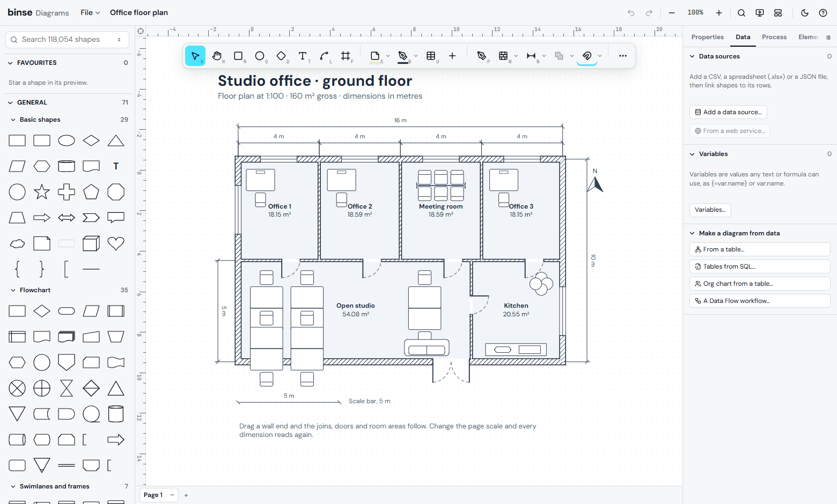Pick the ellipse drawing tool
The image size is (837, 504).
[x=260, y=56]
